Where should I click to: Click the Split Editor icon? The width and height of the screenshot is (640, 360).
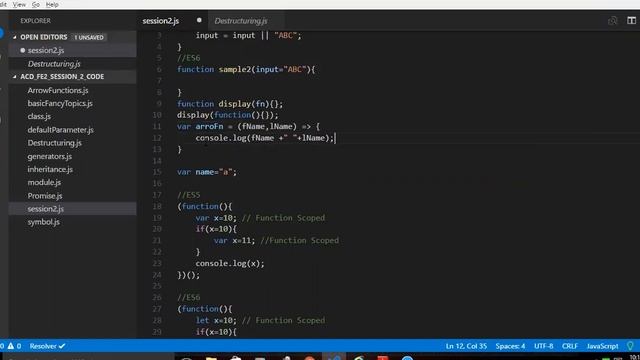pos(631,20)
